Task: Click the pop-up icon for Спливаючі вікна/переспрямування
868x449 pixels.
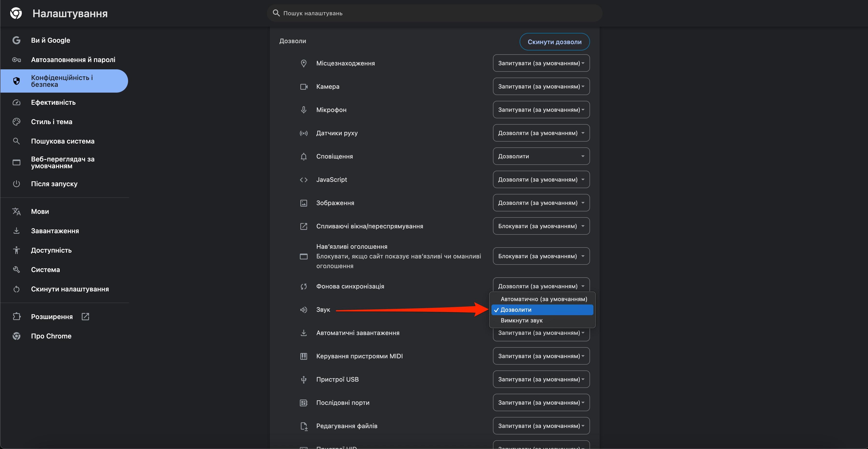Action: (x=303, y=226)
